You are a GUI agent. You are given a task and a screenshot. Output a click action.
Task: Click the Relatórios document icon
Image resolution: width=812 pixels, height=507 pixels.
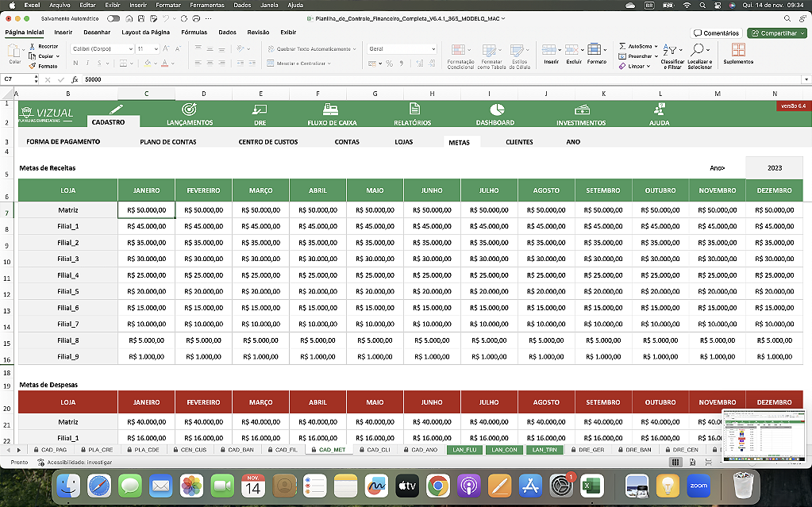(414, 109)
